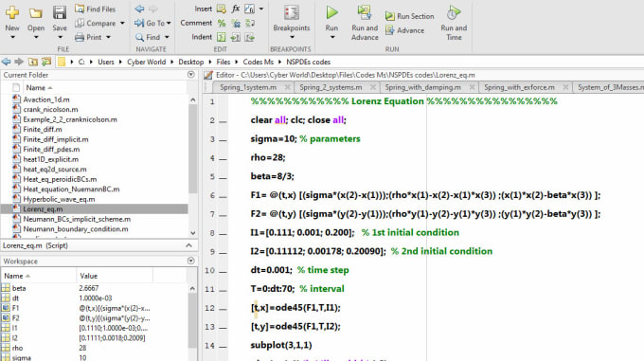Viewport: 644px width, 361px height.
Task: Click the Save disk icon
Action: pos(60,12)
